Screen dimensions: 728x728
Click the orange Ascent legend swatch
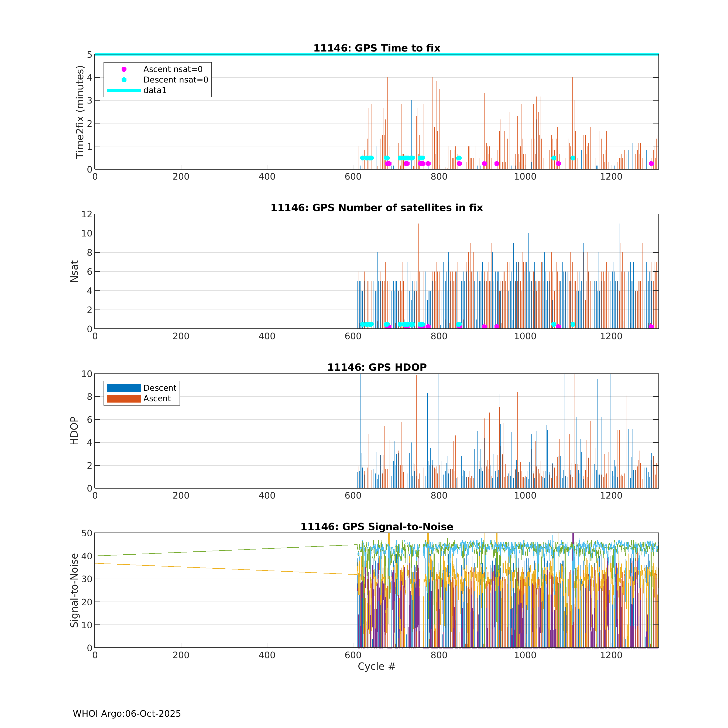(x=124, y=399)
